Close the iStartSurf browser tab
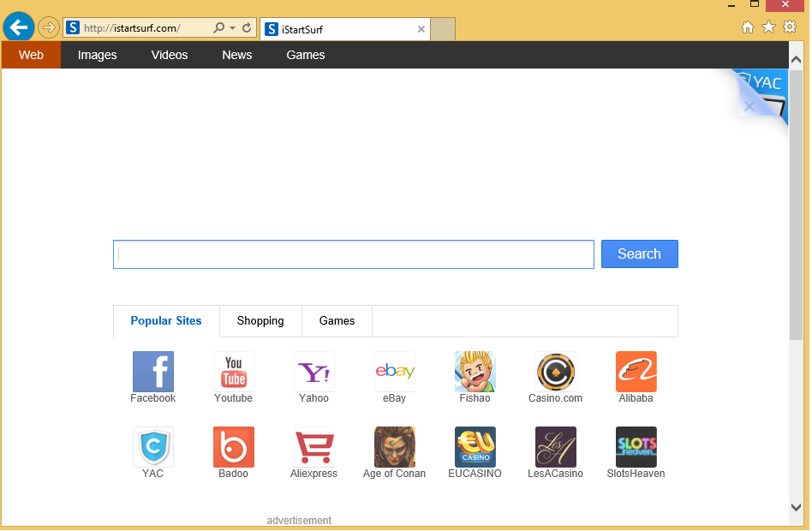This screenshot has height=531, width=812. pyautogui.click(x=421, y=29)
